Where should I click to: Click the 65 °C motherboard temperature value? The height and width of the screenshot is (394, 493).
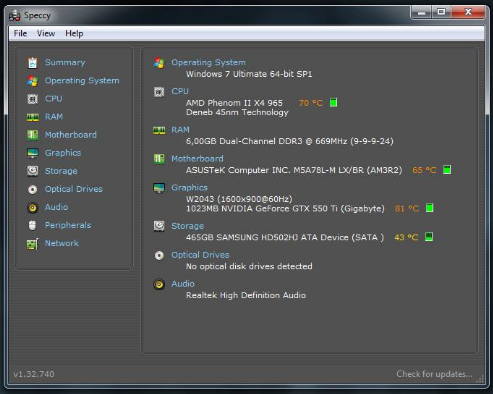click(x=424, y=170)
